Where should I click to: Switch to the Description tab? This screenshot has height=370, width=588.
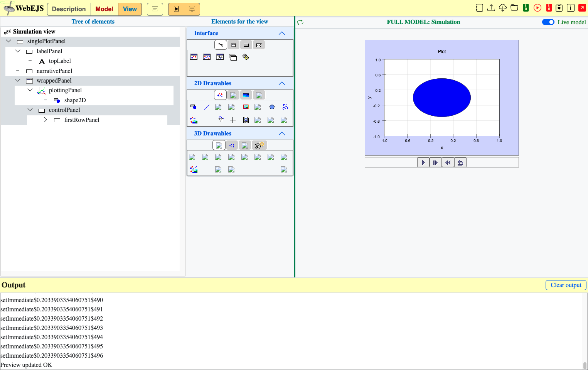pos(69,9)
